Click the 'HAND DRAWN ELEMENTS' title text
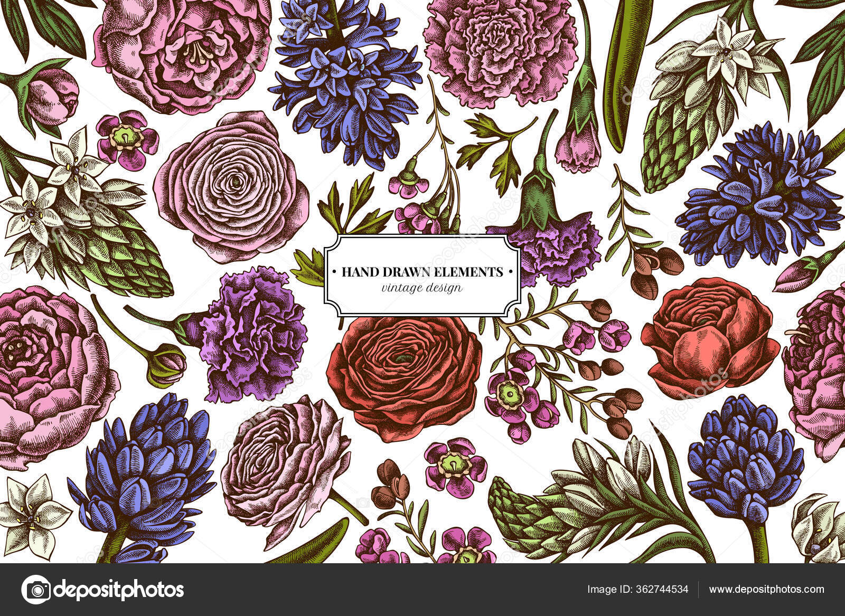This screenshot has width=845, height=616. click(x=422, y=272)
